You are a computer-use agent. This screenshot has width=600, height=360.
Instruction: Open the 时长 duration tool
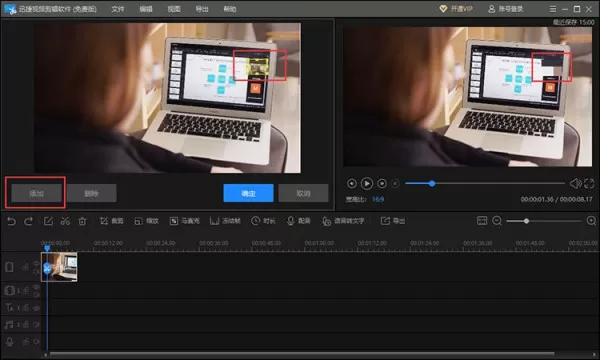263,221
